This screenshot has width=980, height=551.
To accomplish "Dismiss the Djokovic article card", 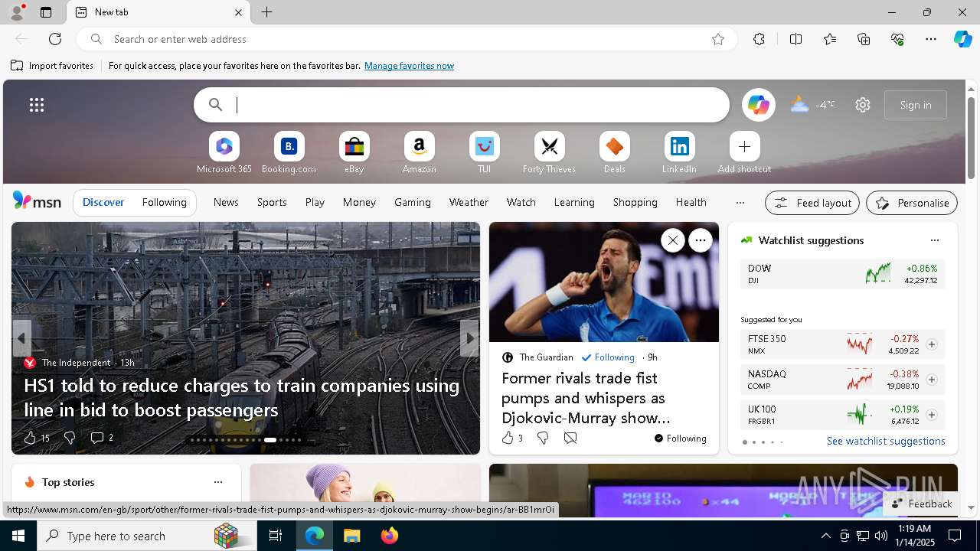I will (x=672, y=240).
